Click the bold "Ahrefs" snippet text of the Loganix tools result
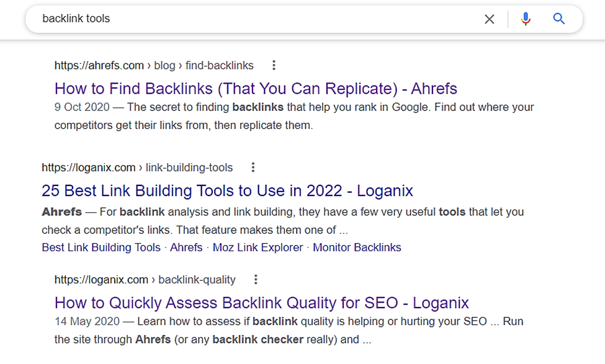 coord(61,212)
